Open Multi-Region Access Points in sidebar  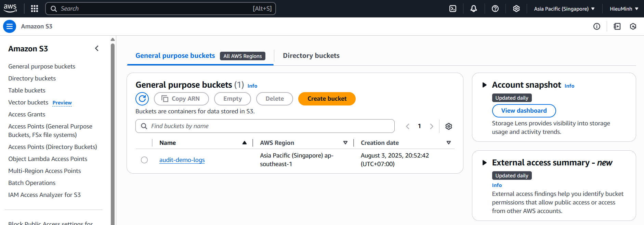point(45,171)
